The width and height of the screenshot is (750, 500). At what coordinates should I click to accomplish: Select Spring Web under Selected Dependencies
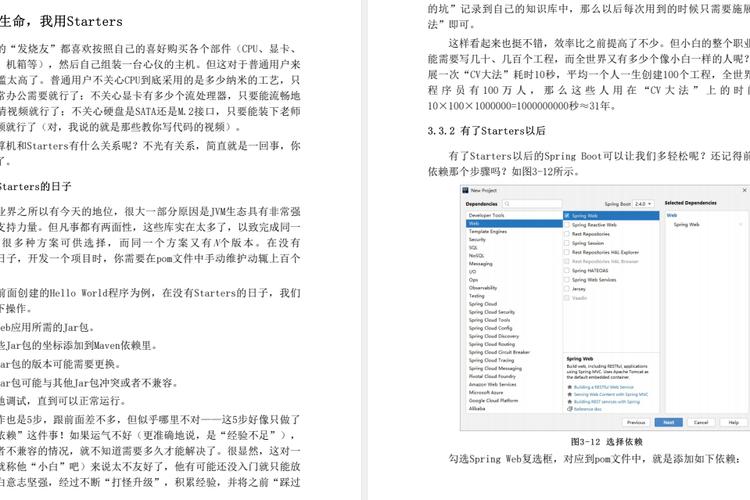(x=686, y=225)
